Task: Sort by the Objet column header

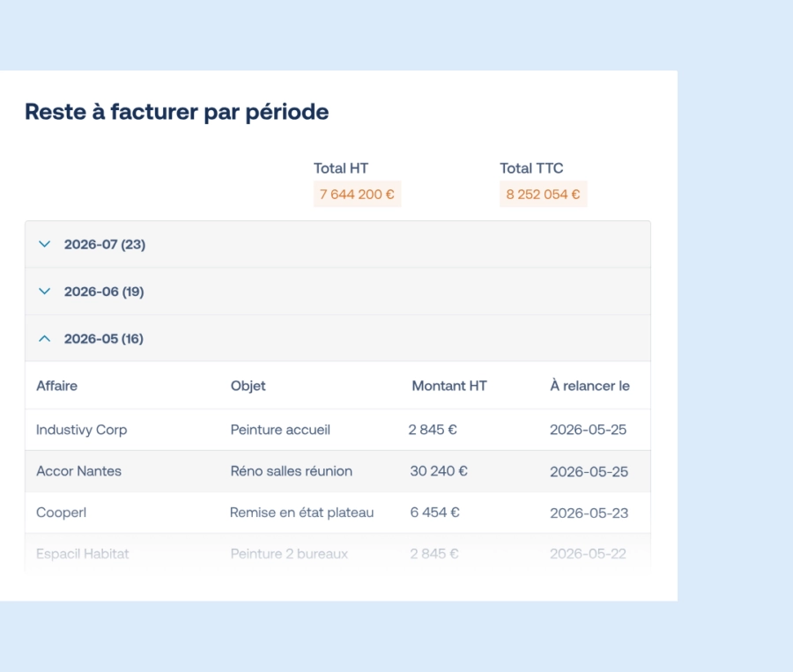Action: point(248,386)
